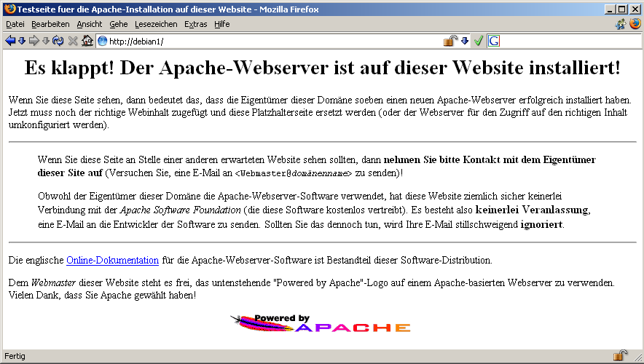Open the Gehe menu

tap(119, 24)
